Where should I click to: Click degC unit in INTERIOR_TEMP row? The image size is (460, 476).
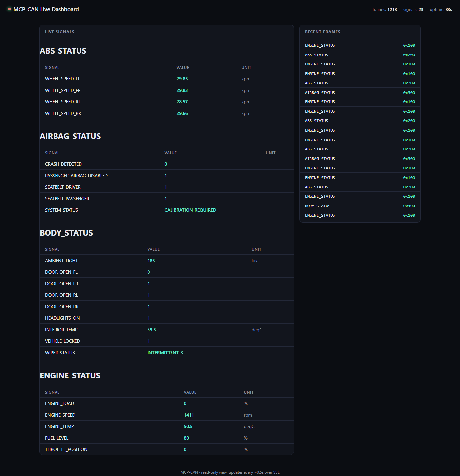point(257,330)
